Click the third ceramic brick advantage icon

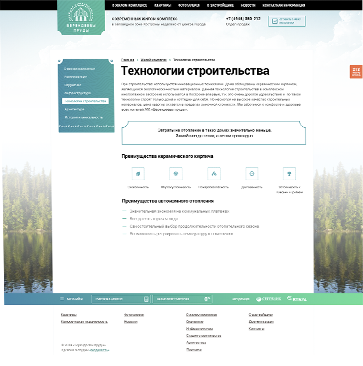click(x=214, y=173)
